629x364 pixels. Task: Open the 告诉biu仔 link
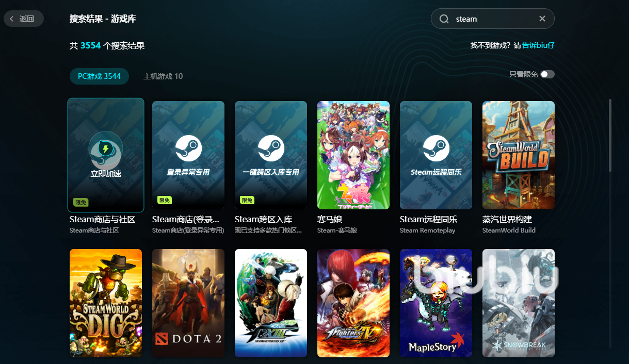538,45
